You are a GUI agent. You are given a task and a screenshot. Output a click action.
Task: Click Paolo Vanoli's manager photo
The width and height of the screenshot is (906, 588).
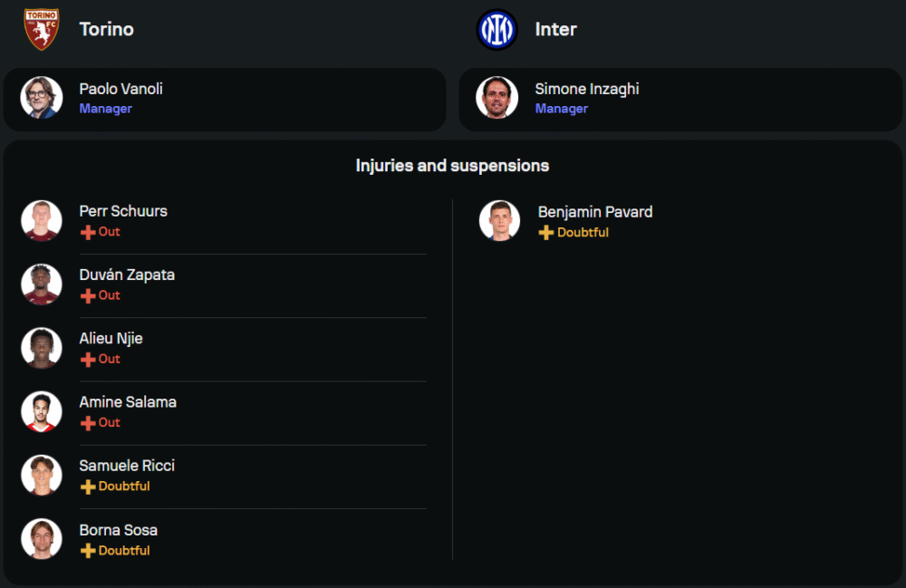42,98
